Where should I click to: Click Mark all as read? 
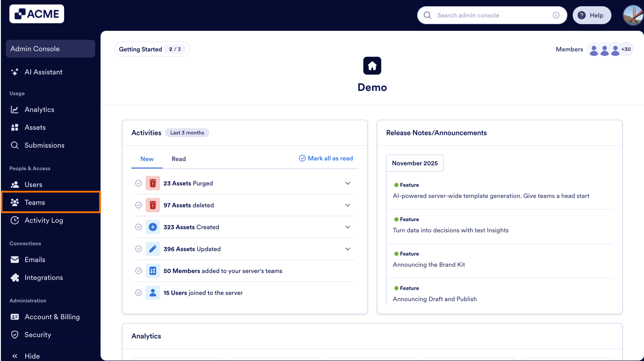tap(326, 158)
